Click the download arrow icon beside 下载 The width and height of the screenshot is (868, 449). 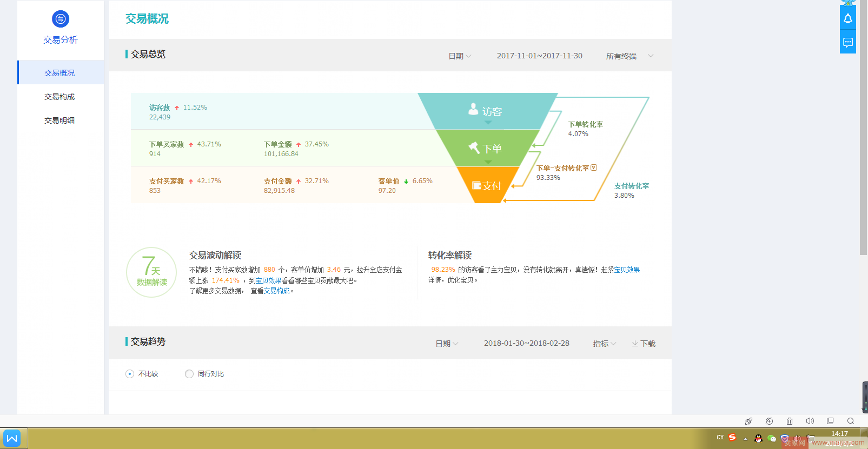point(635,343)
